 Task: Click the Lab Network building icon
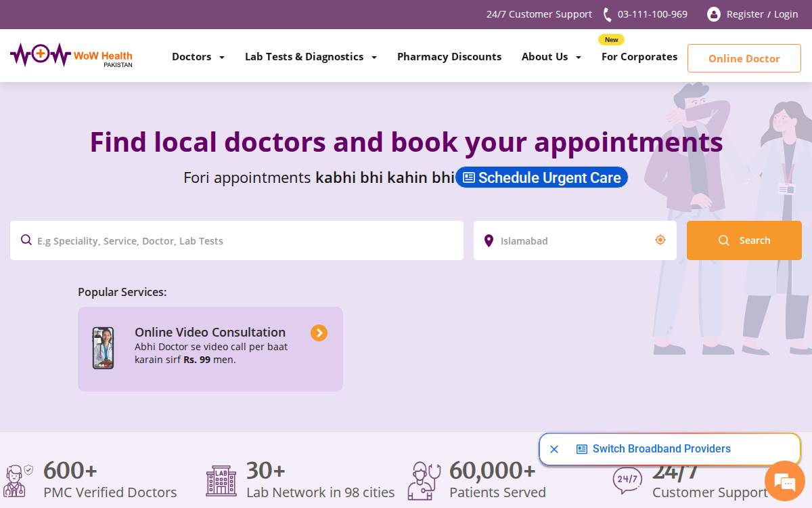(221, 481)
